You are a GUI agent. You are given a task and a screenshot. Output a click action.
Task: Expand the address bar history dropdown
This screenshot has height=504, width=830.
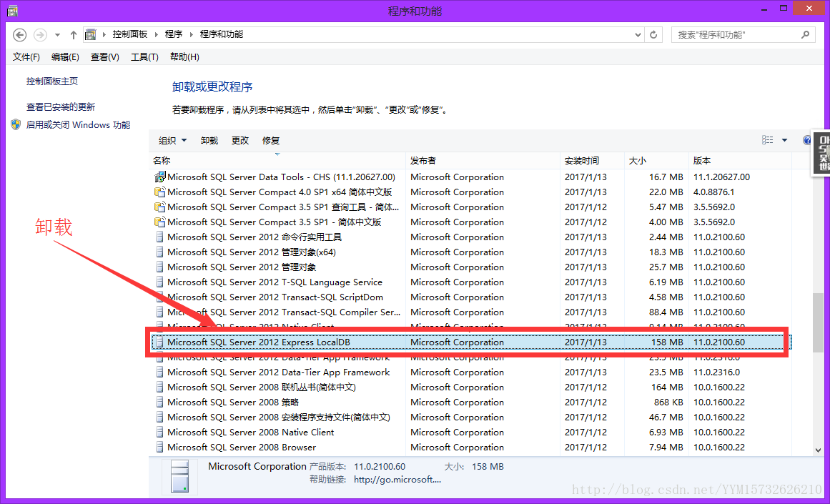click(x=638, y=35)
